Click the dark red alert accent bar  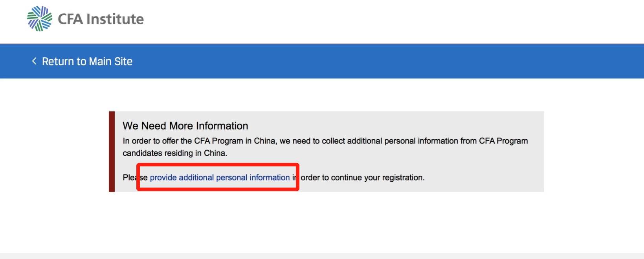[112, 151]
